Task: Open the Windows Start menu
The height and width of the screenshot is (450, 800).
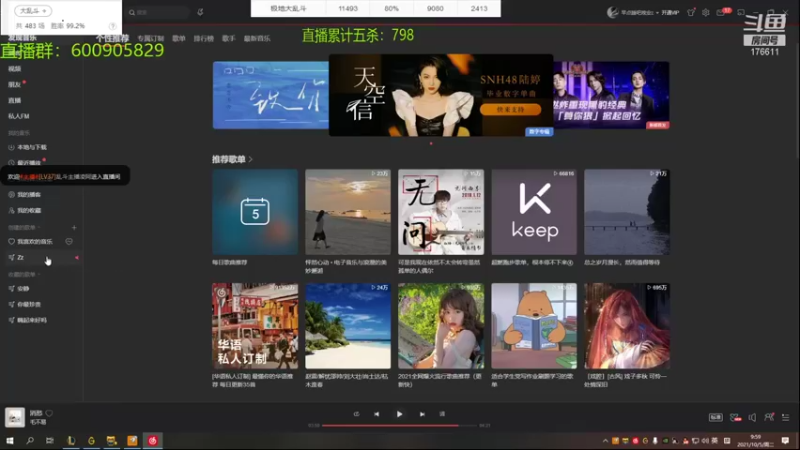Action: [x=10, y=440]
